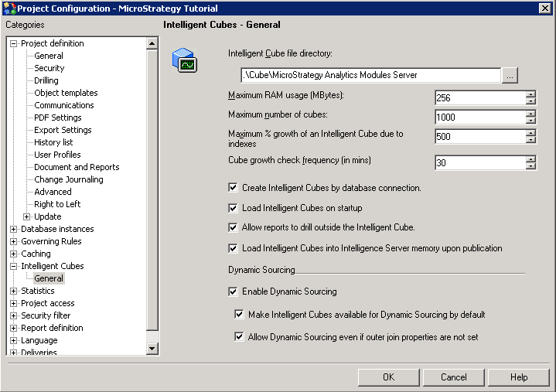
Task: Toggle Load Intelligent Cubes on startup
Action: pyautogui.click(x=234, y=208)
